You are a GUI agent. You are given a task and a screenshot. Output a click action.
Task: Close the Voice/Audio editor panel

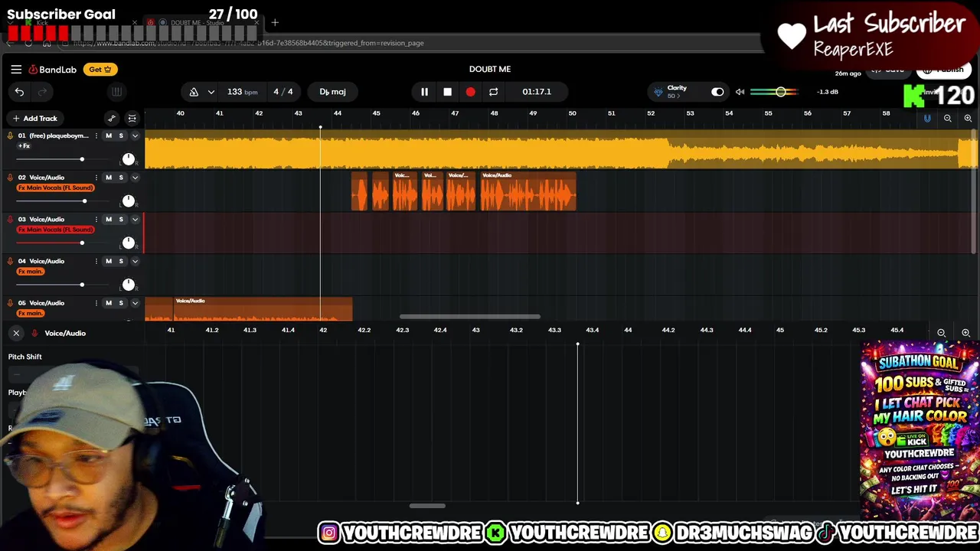tap(16, 333)
